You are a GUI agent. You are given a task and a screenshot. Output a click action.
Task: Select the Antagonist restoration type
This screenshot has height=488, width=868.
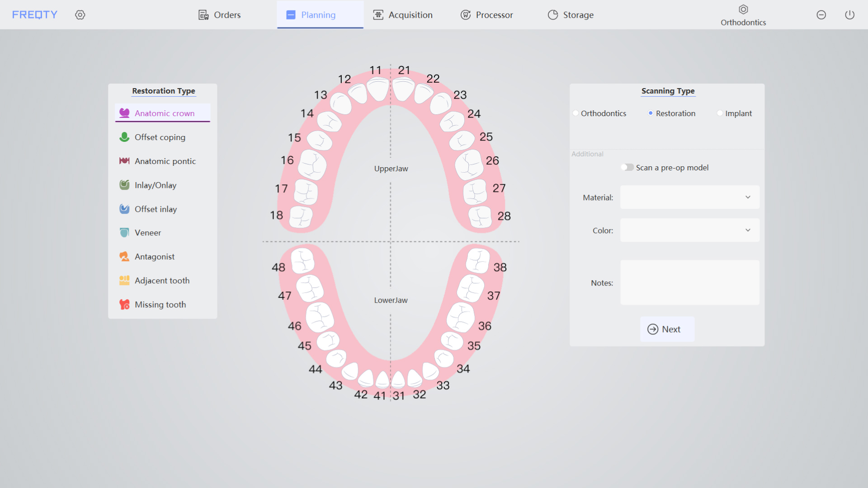pyautogui.click(x=154, y=256)
